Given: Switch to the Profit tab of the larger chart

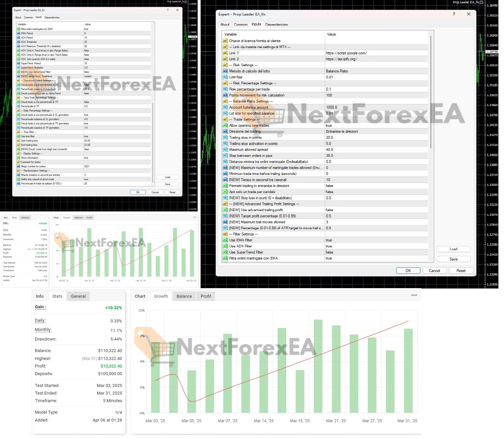Looking at the screenshot, I should click(206, 296).
